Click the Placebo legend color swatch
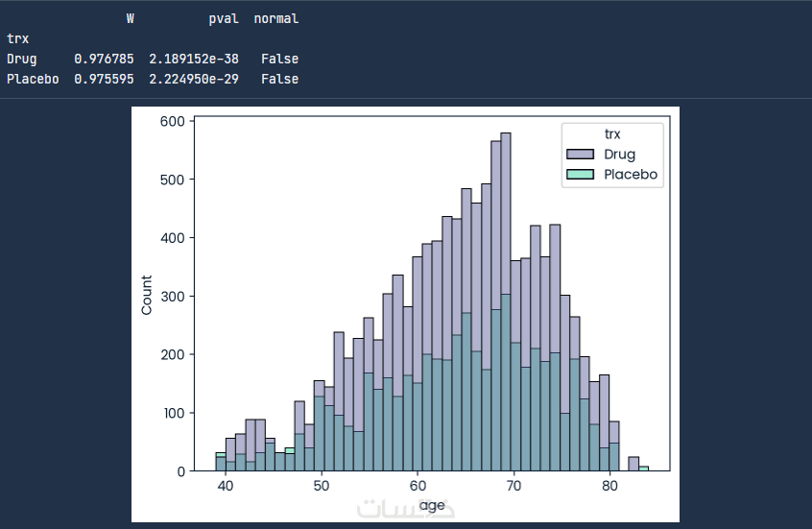The width and height of the screenshot is (812, 529). 582,175
